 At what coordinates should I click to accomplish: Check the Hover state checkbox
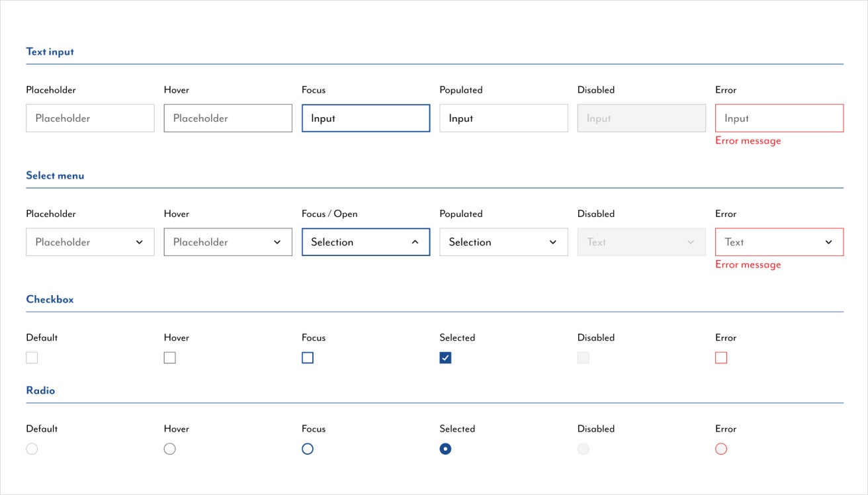click(169, 357)
